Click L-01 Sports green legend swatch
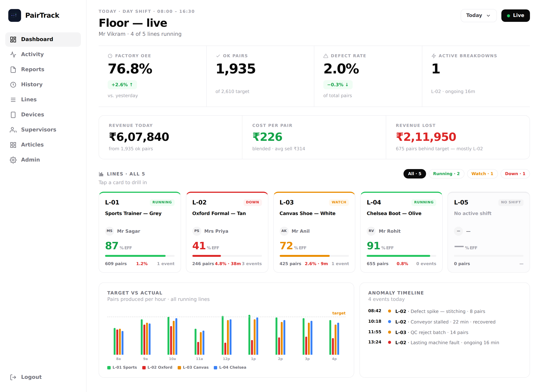This screenshot has height=392, width=542. (109, 368)
